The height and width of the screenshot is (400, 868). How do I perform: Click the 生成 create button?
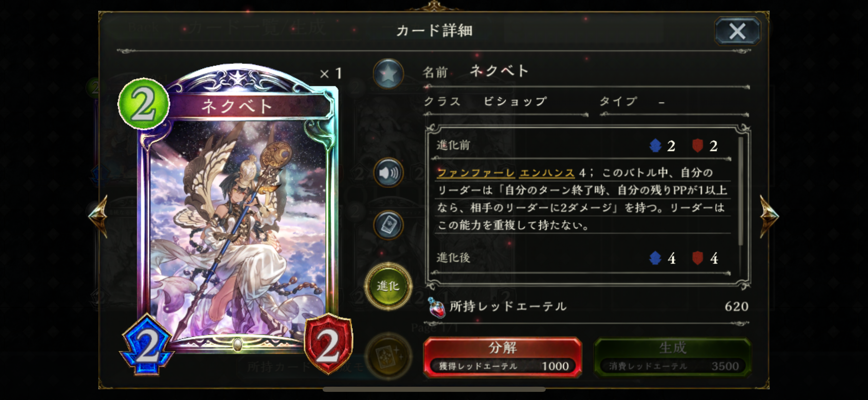pyautogui.click(x=672, y=357)
